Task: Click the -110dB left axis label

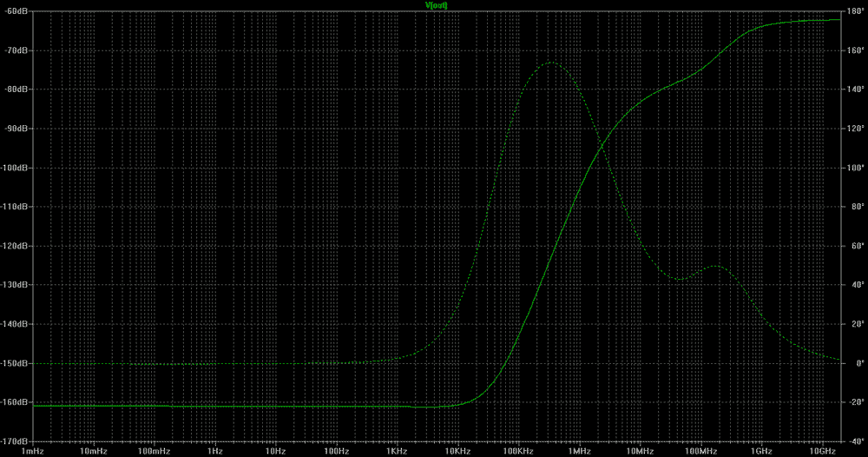Action: tap(13, 207)
